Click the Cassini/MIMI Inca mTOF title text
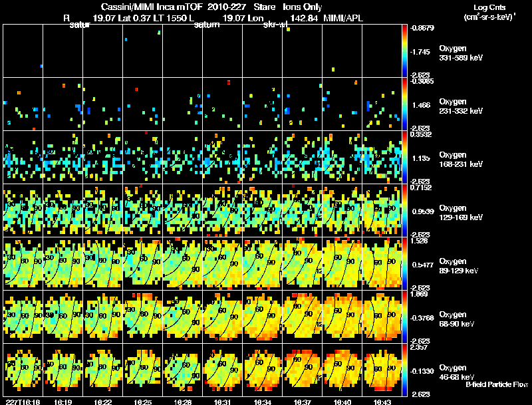This screenshot has width=532, height=405. pyautogui.click(x=152, y=7)
